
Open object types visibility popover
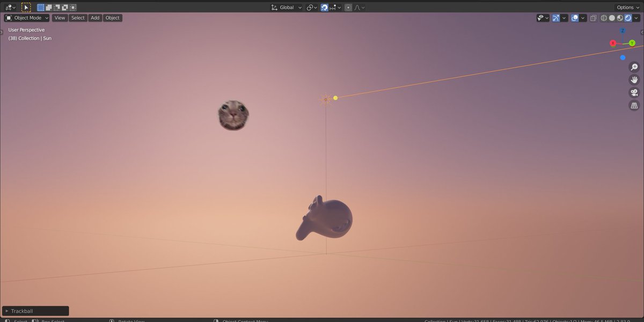[543, 18]
